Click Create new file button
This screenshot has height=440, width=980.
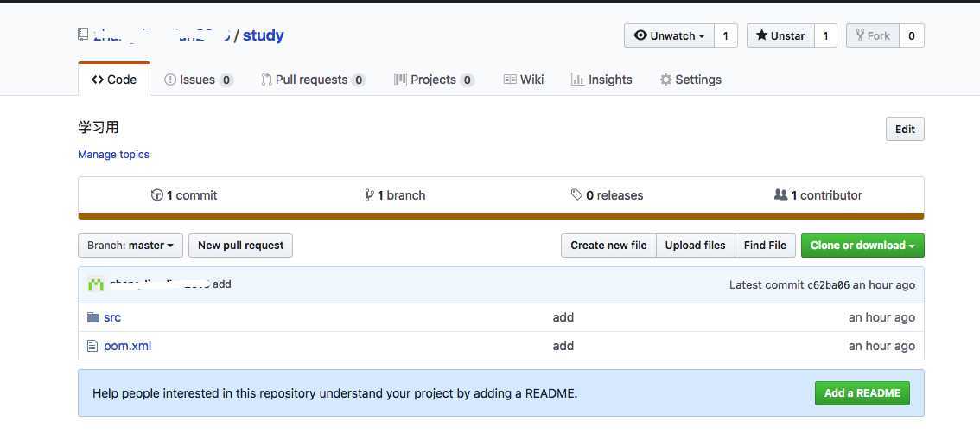pos(608,246)
